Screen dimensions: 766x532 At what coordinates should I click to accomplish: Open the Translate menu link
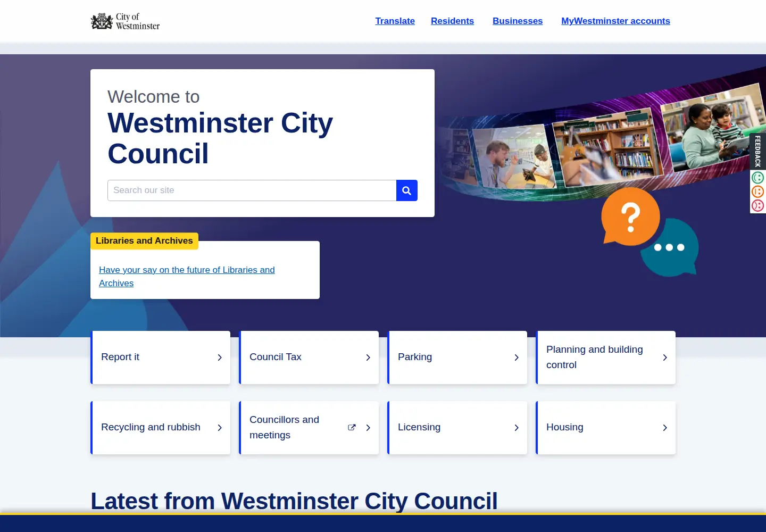tap(395, 21)
